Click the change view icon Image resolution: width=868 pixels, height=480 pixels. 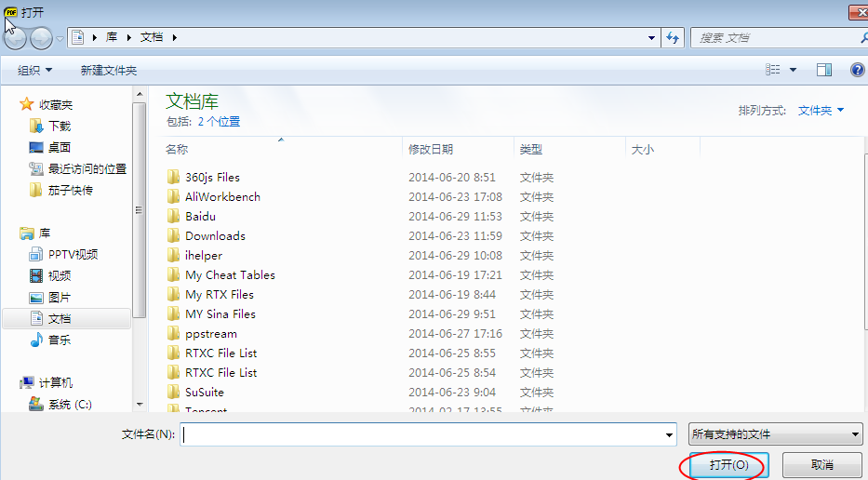773,69
